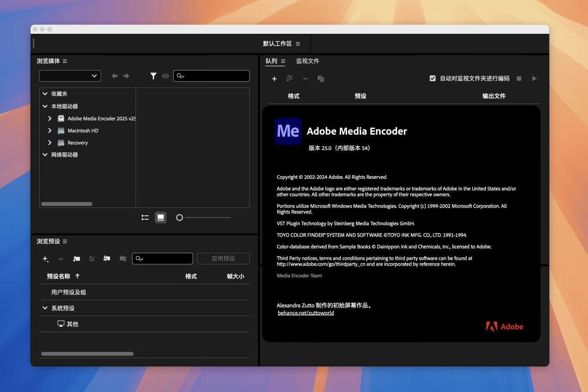Screen dimensions: 588x392
Task: Open the file type dropdown in 浏览媒体
Action: [x=70, y=76]
